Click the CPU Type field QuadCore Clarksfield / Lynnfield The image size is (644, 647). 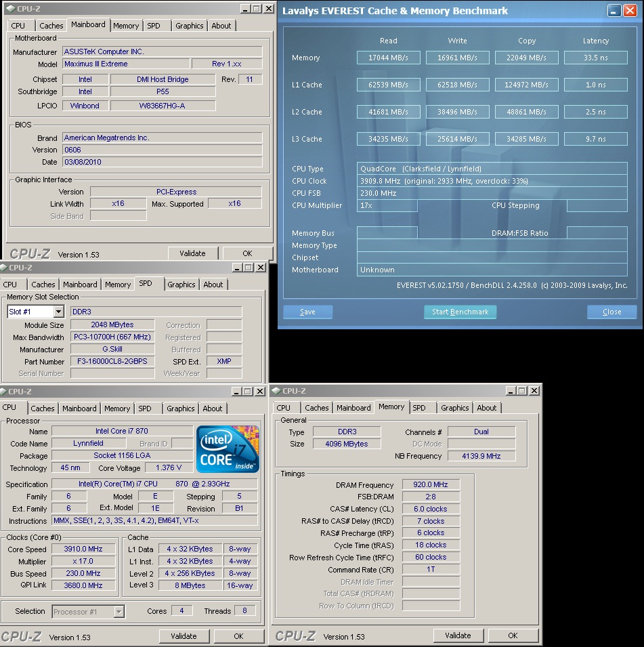[492, 169]
